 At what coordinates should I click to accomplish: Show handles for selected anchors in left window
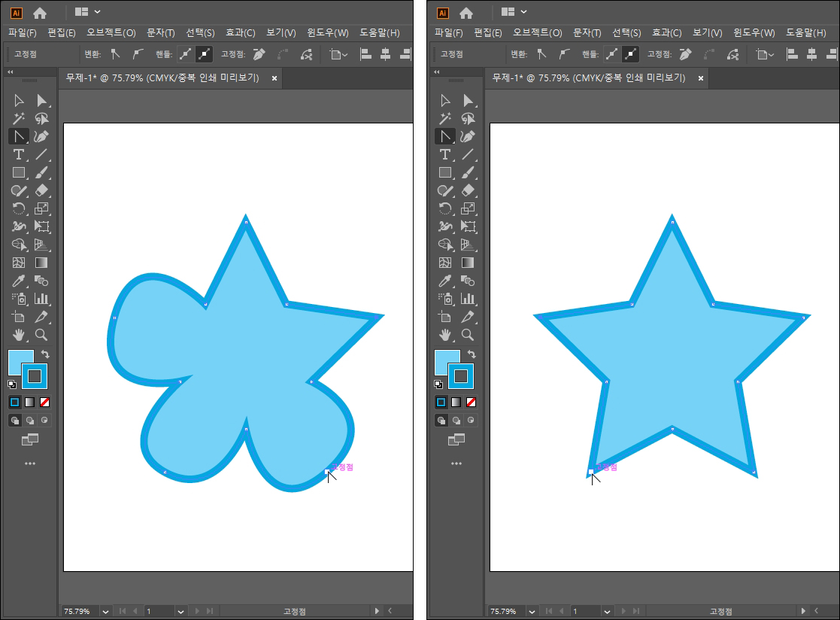pos(185,54)
